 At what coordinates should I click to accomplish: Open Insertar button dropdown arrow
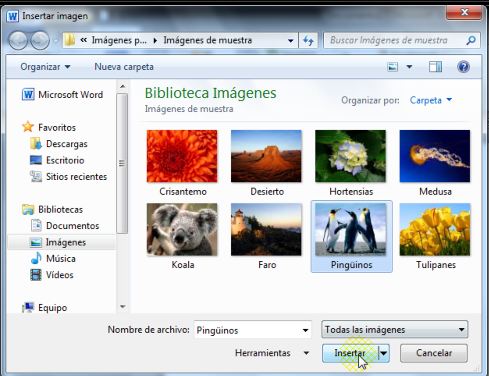pos(384,353)
